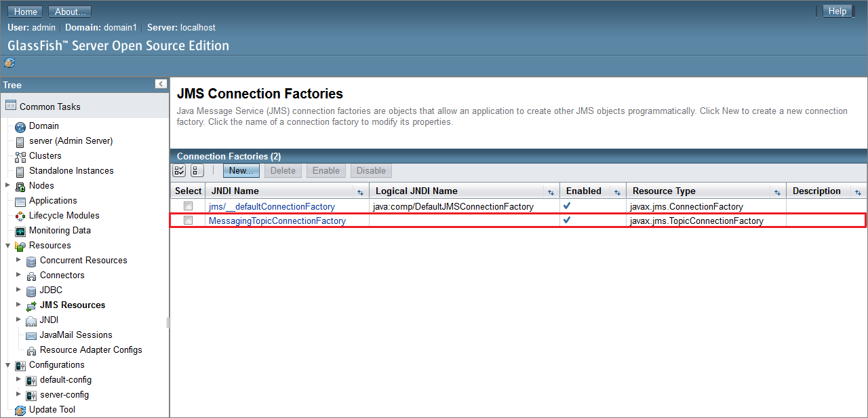Check the MessagingTopicConnectionFactory row checkbox
Image resolution: width=868 pixels, height=418 pixels.
coord(188,221)
